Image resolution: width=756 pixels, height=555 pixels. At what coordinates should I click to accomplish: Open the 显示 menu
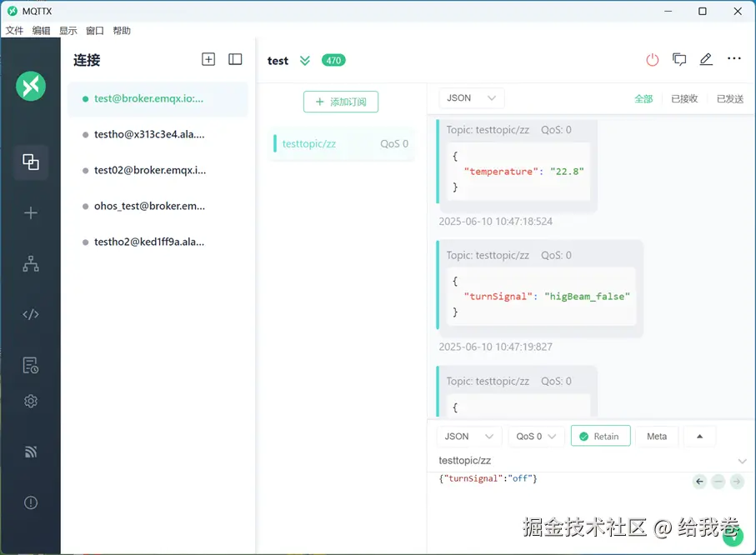[68, 31]
